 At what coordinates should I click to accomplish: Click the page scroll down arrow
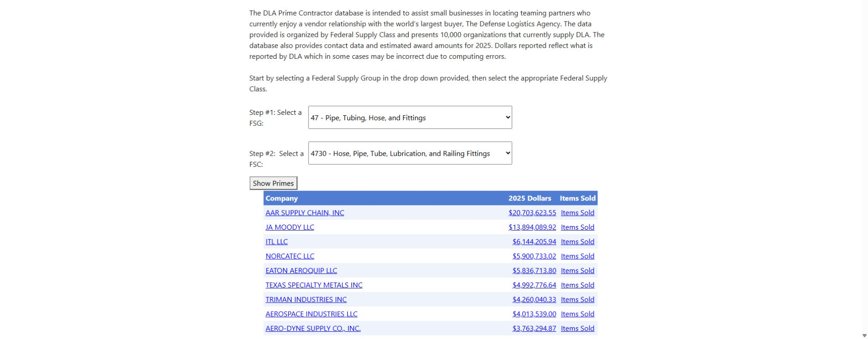coord(864,336)
